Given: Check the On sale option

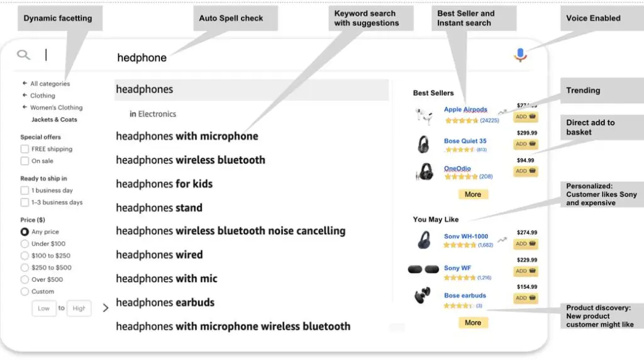Looking at the screenshot, I should tap(25, 160).
